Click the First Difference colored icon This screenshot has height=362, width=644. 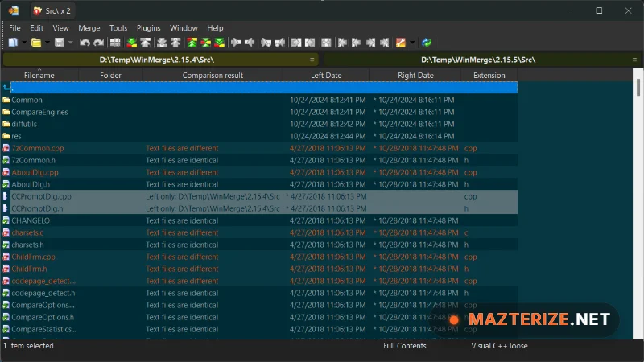coord(192,43)
